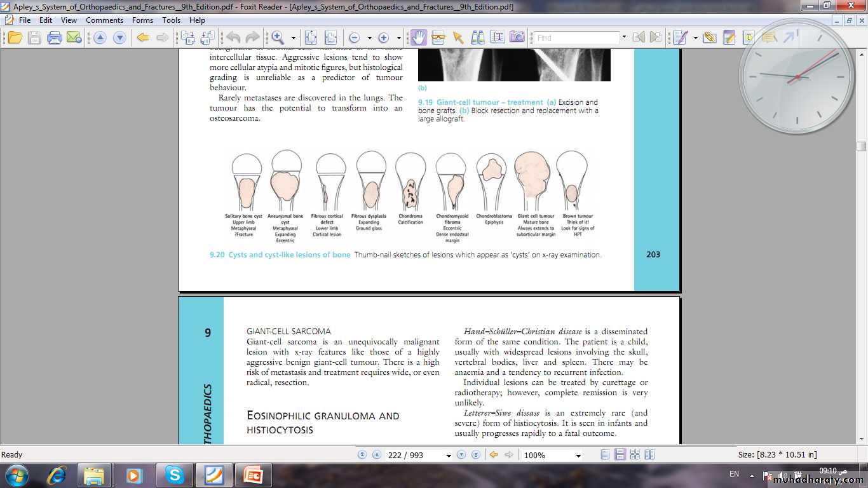The image size is (868, 488).
Task: Switch to single page layout view
Action: pyautogui.click(x=605, y=455)
